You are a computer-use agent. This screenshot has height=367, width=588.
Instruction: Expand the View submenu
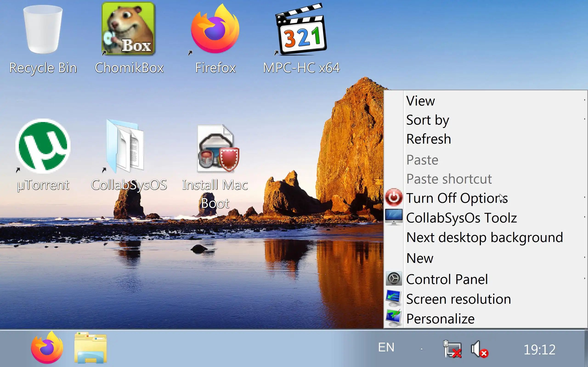click(420, 100)
